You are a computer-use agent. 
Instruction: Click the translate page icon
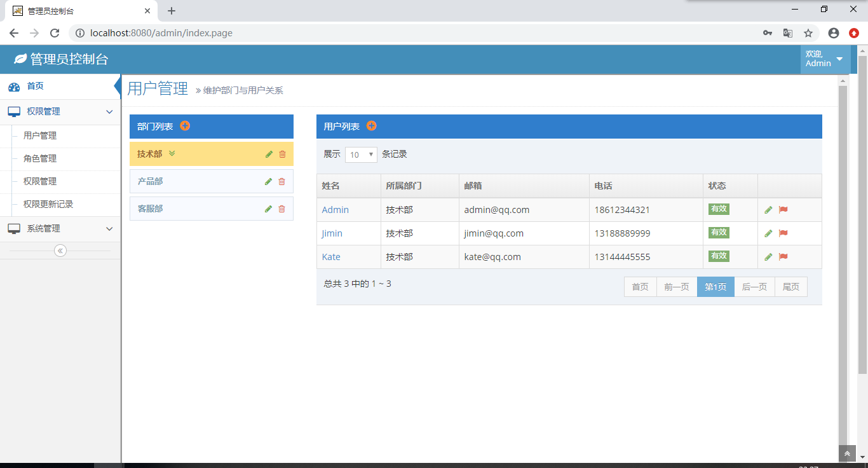(787, 33)
